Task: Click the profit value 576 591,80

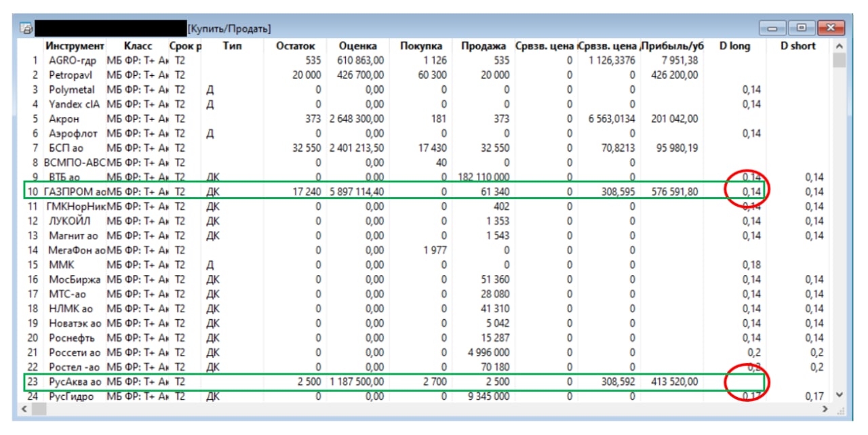Action: 675,192
